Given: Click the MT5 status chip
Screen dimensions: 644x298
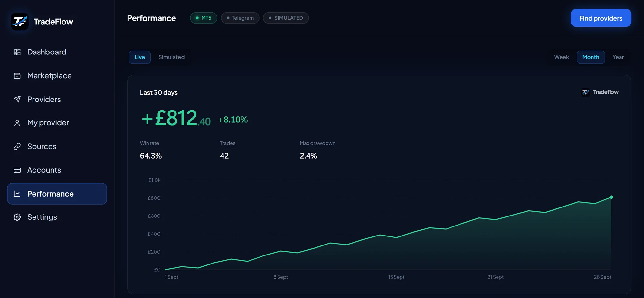Looking at the screenshot, I should [204, 18].
